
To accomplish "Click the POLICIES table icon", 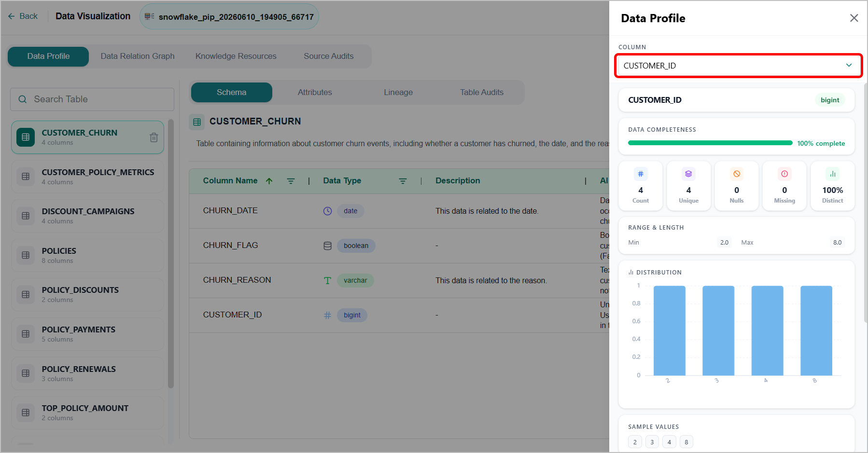I will [26, 255].
